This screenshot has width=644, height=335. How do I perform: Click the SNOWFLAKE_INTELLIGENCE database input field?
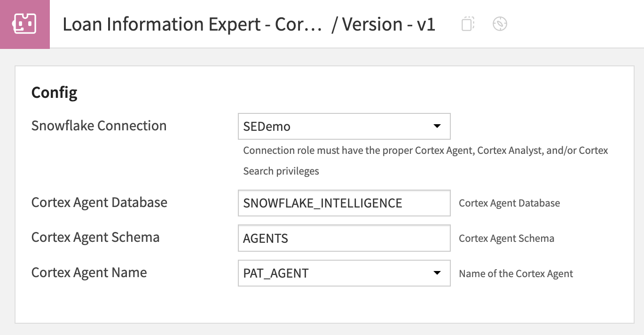tap(344, 203)
